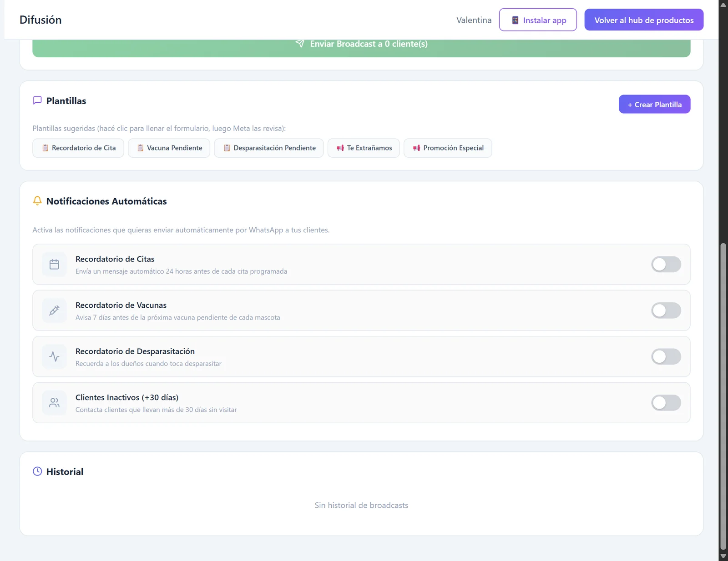Click the calendar icon for Recordatorio de Citas
This screenshot has height=561, width=728.
(x=54, y=265)
